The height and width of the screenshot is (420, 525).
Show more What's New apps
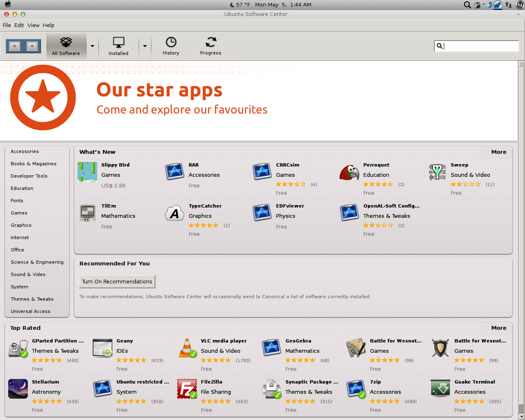click(x=499, y=152)
